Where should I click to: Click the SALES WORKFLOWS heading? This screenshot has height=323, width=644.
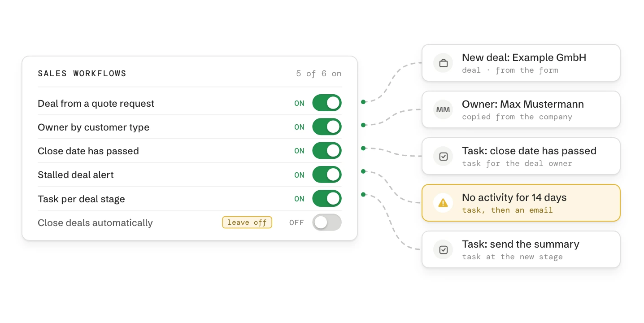point(82,74)
